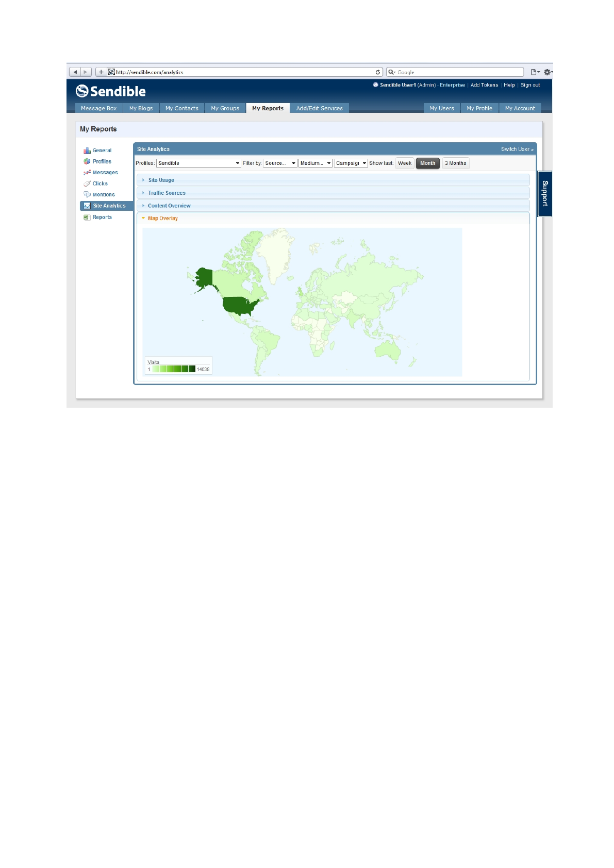This screenshot has width=614, height=868.
Task: Open the browser settings gear menu
Action: 548,72
